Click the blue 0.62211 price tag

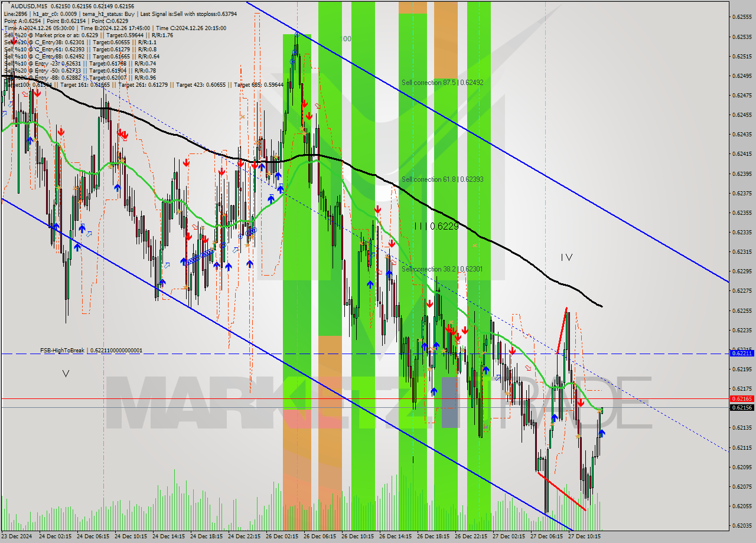742,353
